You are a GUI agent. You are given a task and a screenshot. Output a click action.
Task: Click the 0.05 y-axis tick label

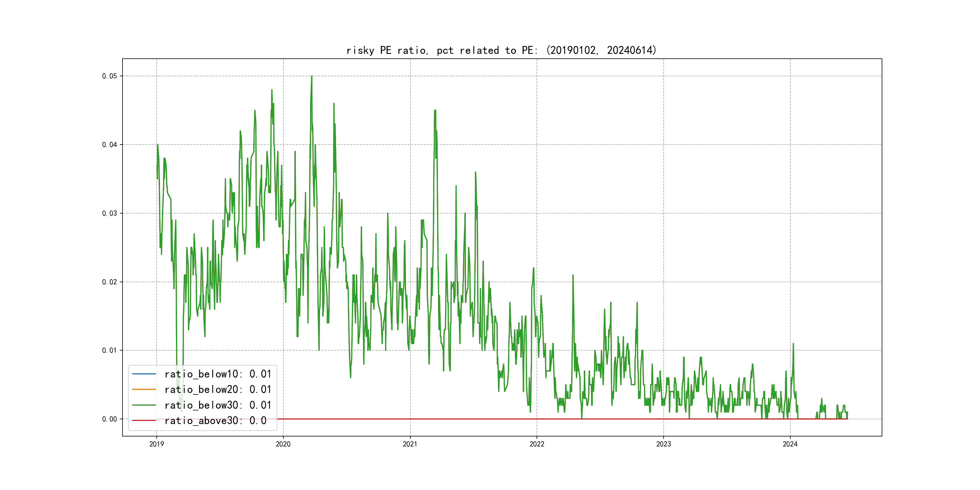[x=109, y=76]
